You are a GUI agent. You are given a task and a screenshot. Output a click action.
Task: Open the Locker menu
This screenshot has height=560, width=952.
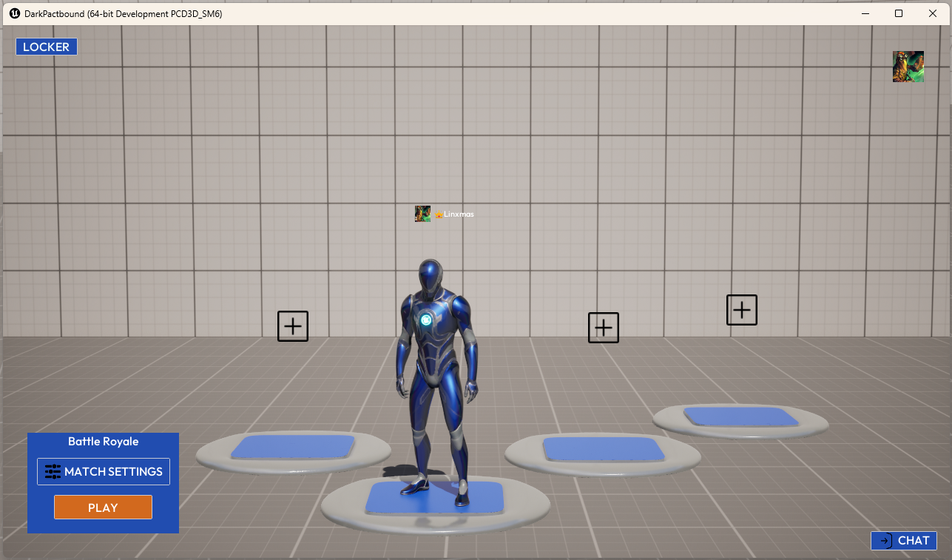(x=47, y=47)
